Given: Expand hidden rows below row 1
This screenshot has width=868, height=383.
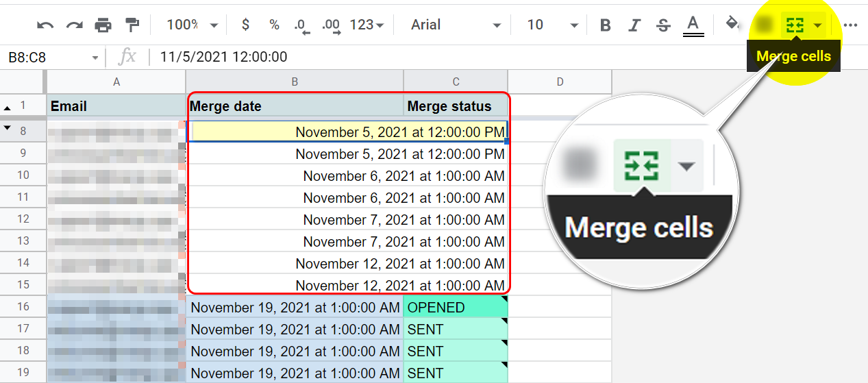Looking at the screenshot, I should pyautogui.click(x=8, y=108).
